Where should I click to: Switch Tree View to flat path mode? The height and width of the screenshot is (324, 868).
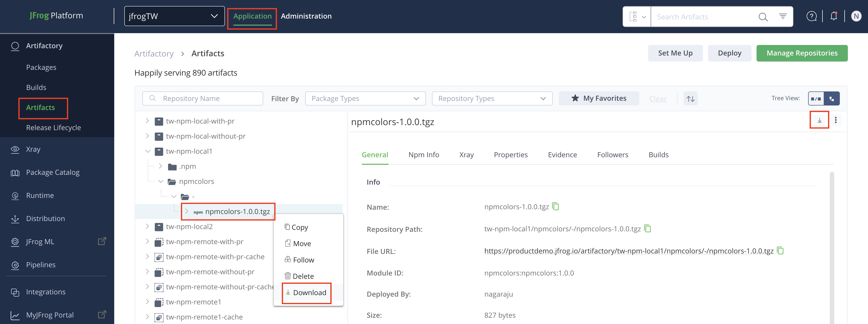(816, 98)
